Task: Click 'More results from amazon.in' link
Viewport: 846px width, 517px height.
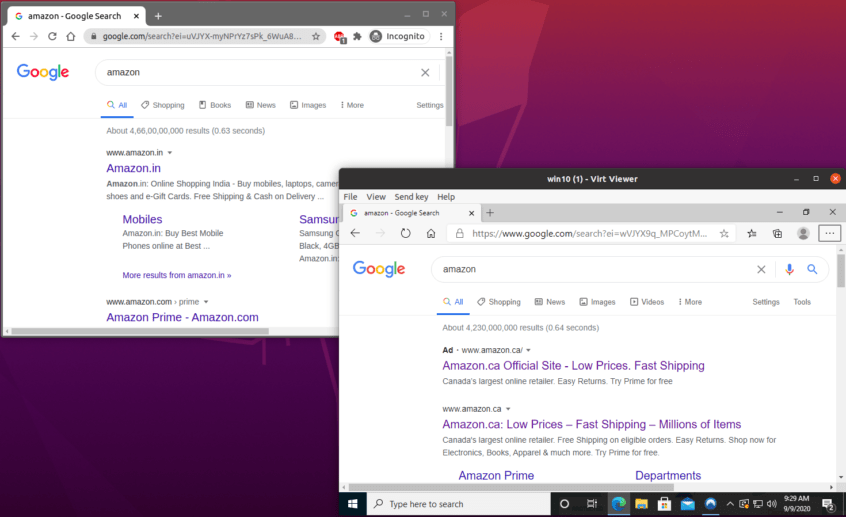Action: [177, 275]
